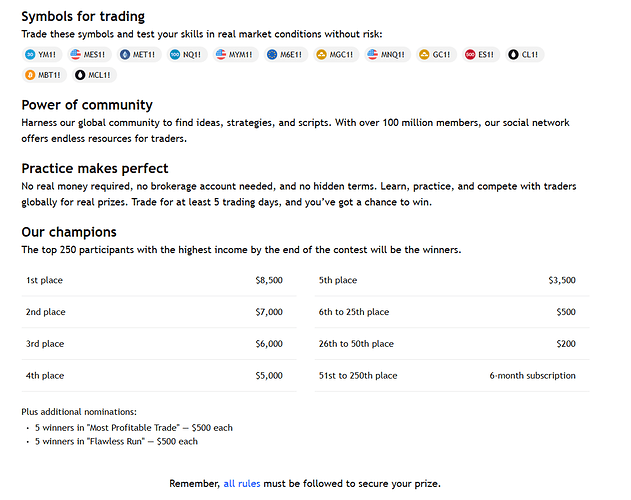Choose the MYM1! symbol chip
The height and width of the screenshot is (500, 631).
click(233, 55)
